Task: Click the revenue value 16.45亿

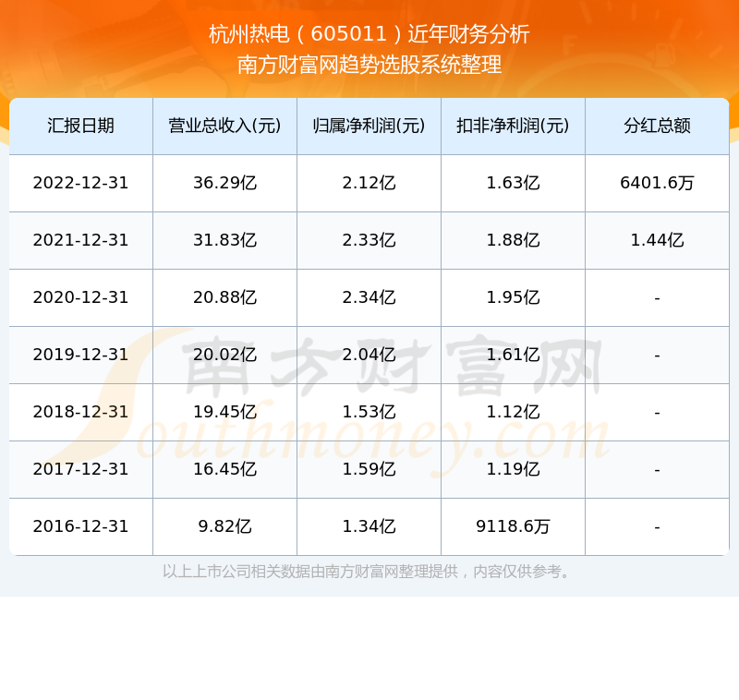Action: click(224, 469)
